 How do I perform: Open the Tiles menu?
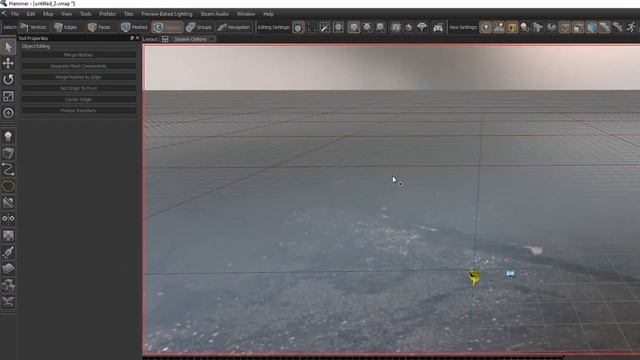[x=129, y=14]
